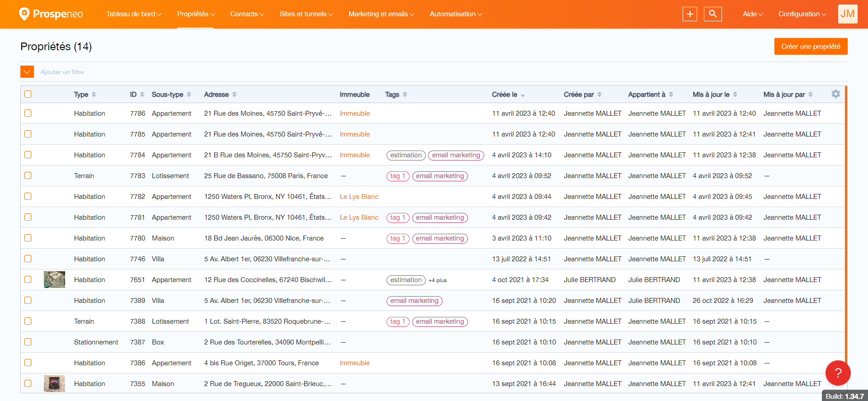868x401 pixels.
Task: Open table column settings gear
Action: [836, 94]
